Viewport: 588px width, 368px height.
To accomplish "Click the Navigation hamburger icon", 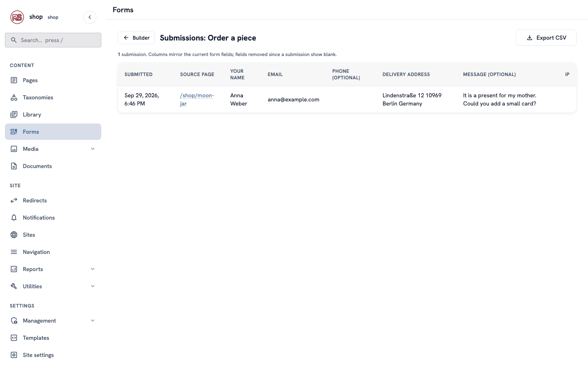I will click(x=14, y=252).
